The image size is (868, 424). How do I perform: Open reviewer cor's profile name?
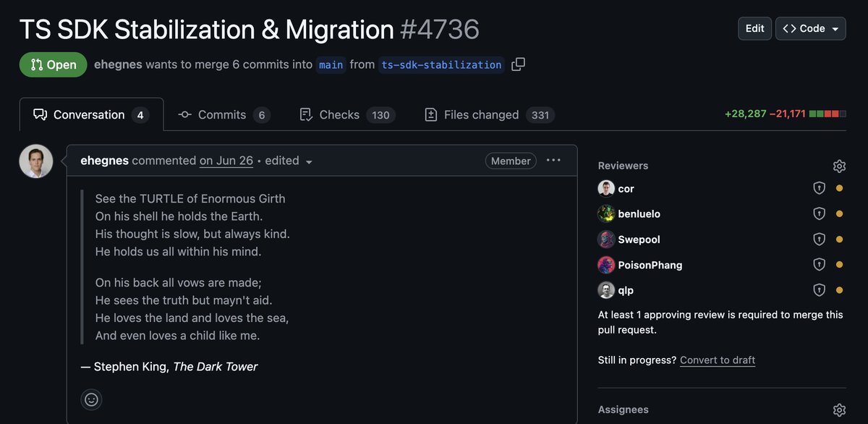(x=626, y=188)
